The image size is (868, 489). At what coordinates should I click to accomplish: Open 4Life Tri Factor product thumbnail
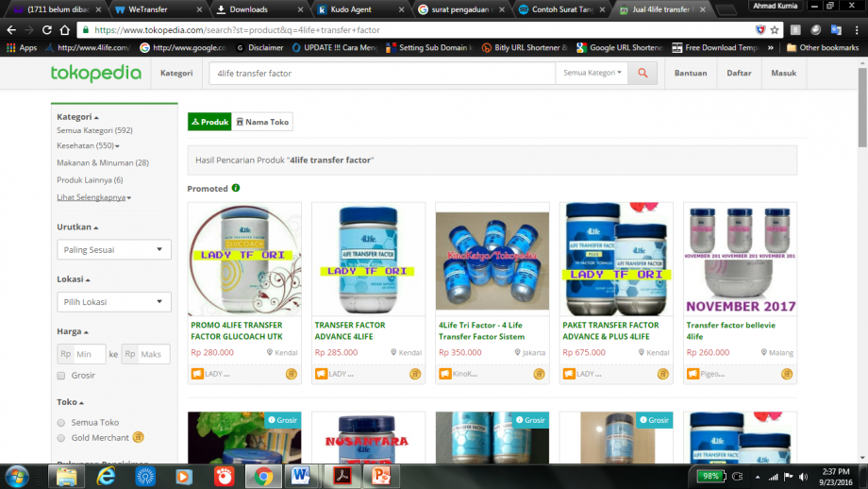[492, 260]
